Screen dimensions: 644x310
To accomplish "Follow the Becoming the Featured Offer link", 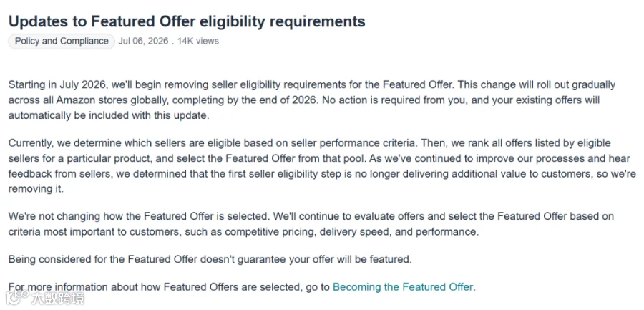I will (x=403, y=286).
